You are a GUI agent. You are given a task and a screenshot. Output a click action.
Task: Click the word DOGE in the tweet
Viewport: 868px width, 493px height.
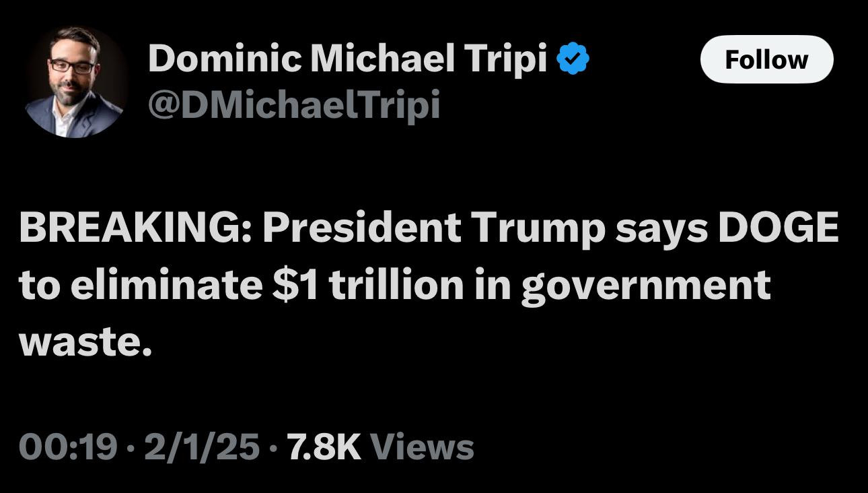[778, 228]
